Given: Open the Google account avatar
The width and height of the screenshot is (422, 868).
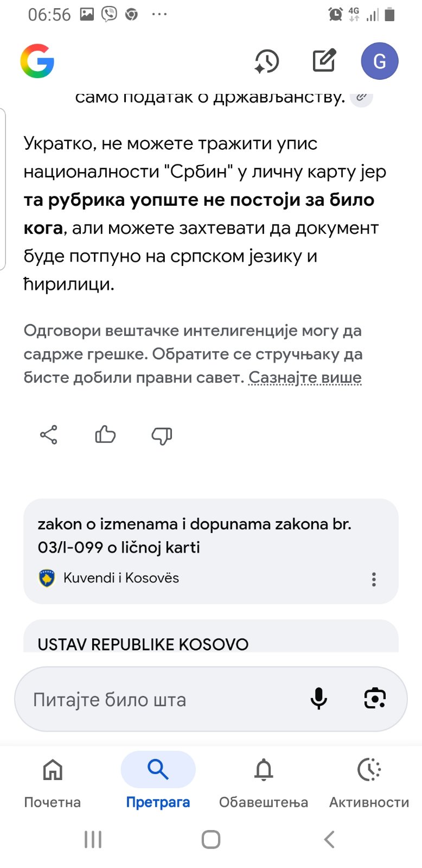Looking at the screenshot, I should pos(380,61).
